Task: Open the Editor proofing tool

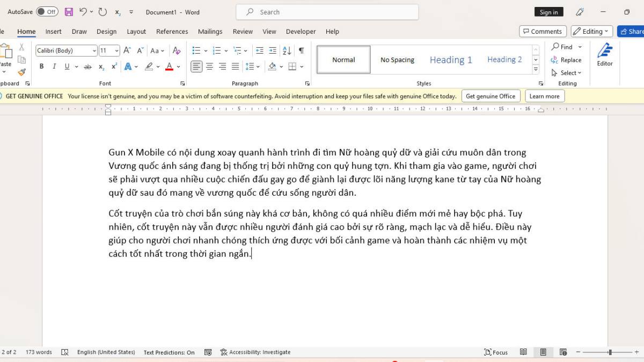Action: click(x=605, y=55)
